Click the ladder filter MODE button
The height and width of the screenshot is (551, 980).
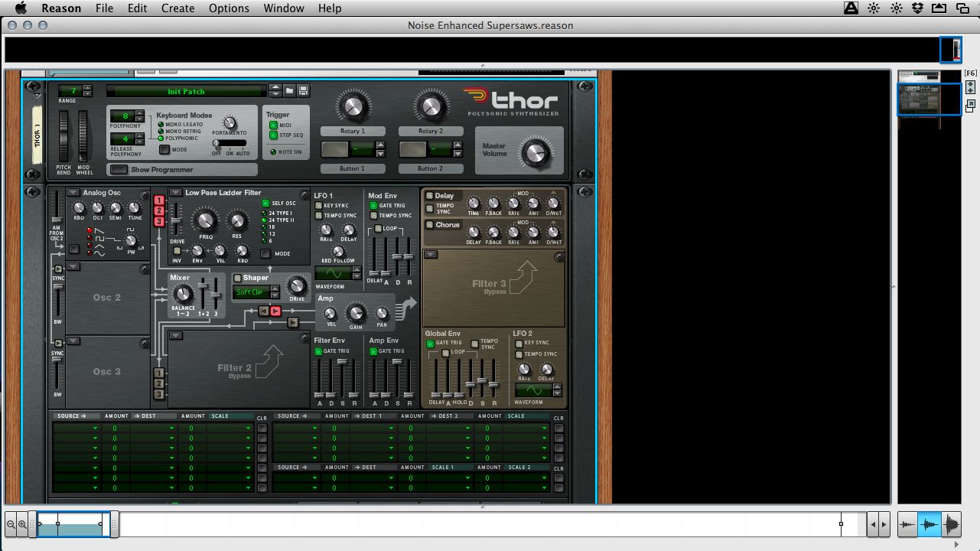tap(265, 253)
